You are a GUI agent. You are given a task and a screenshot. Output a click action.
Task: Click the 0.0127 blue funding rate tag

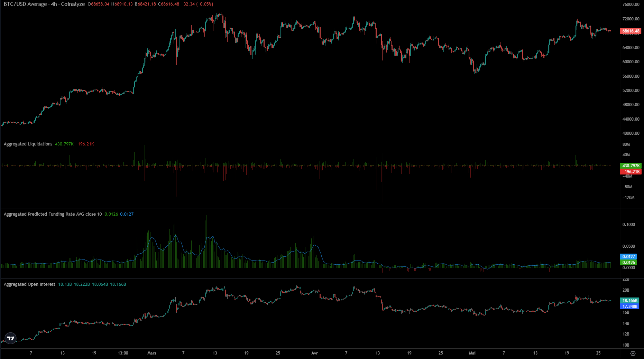coord(628,256)
